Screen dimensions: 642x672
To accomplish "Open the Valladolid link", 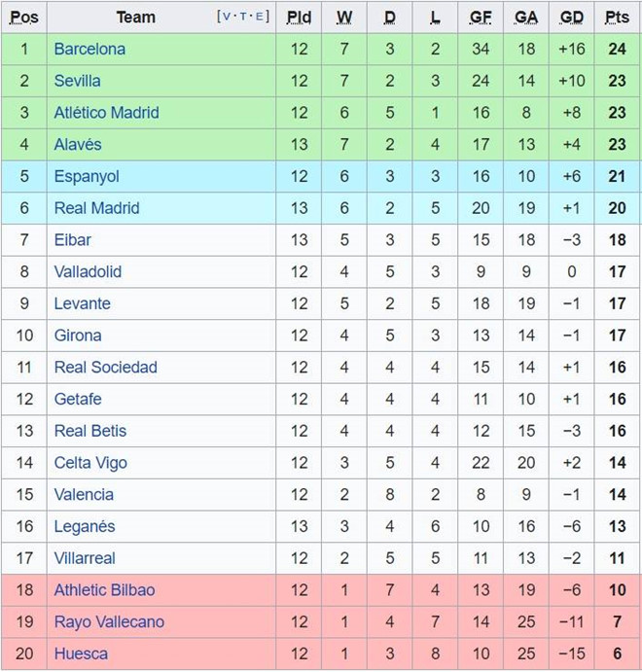I will 88,271.
